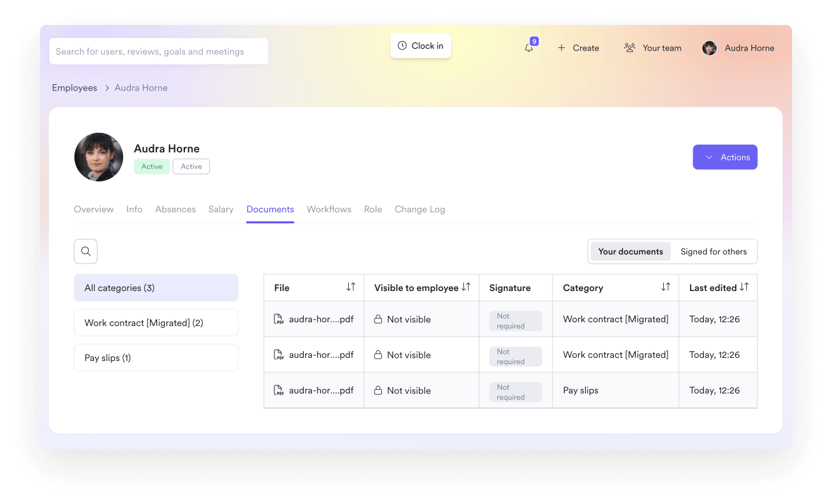Click the lock icon beside the first Not visible label

[x=378, y=319]
